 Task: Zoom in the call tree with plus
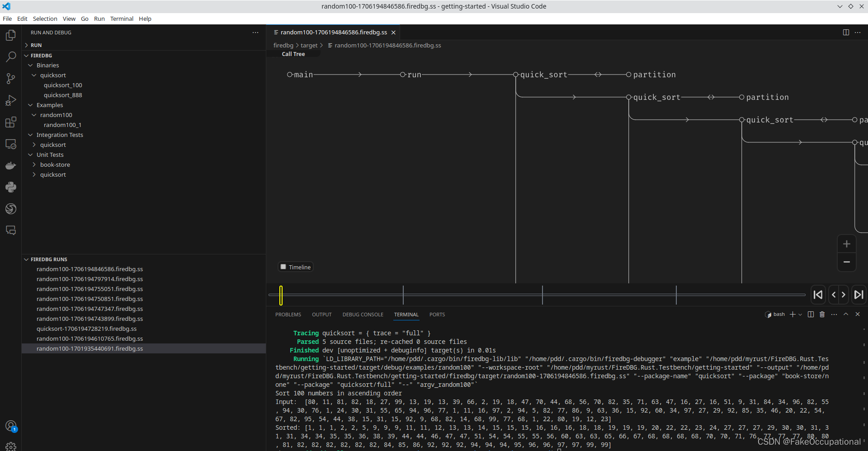[847, 244]
